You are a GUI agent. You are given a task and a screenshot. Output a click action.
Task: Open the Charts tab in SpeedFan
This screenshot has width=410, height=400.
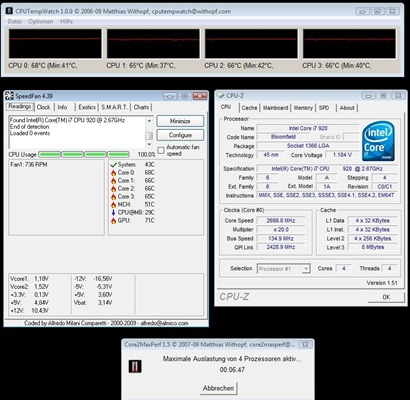141,107
